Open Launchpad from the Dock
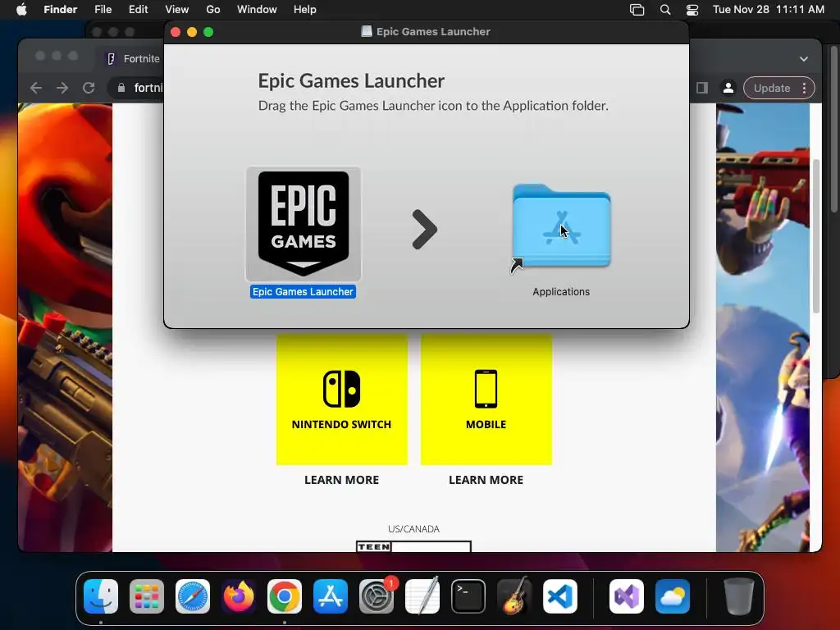Viewport: 840px width, 630px height. pyautogui.click(x=147, y=596)
